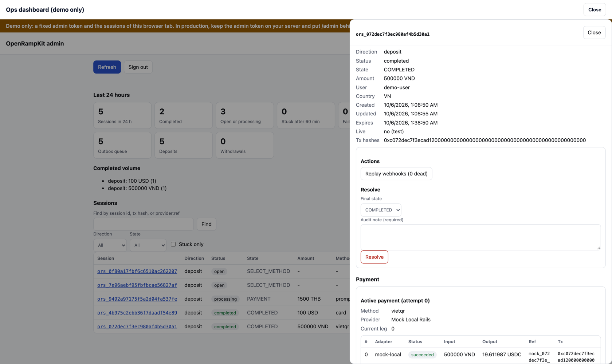Viewport: 612px width, 364px height.
Task: Sign out of OpenRampKit admin
Action: (x=138, y=67)
